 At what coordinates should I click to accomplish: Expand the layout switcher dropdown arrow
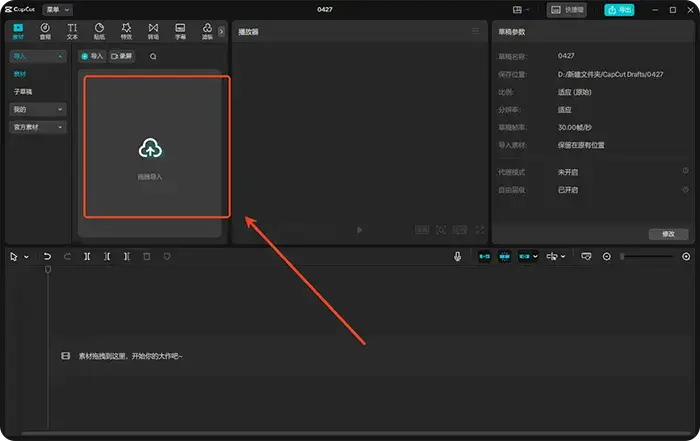tap(528, 10)
